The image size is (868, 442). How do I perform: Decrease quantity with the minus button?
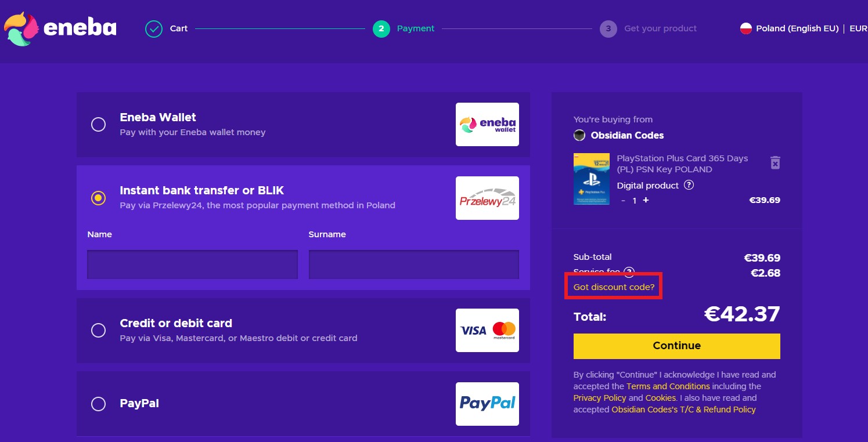coord(623,201)
